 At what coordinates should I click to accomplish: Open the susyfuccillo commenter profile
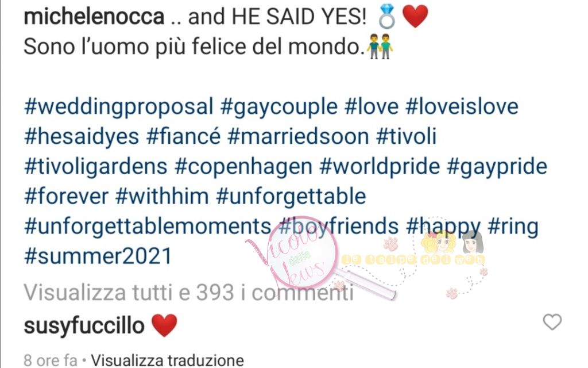click(x=84, y=326)
